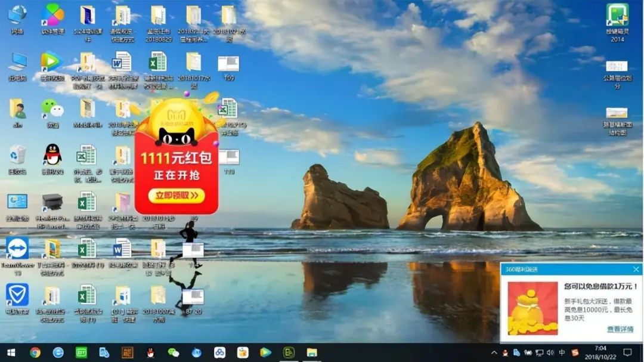The width and height of the screenshot is (644, 362).
Task: Open the 查看详情 link in the 360 popup
Action: coord(620,329)
